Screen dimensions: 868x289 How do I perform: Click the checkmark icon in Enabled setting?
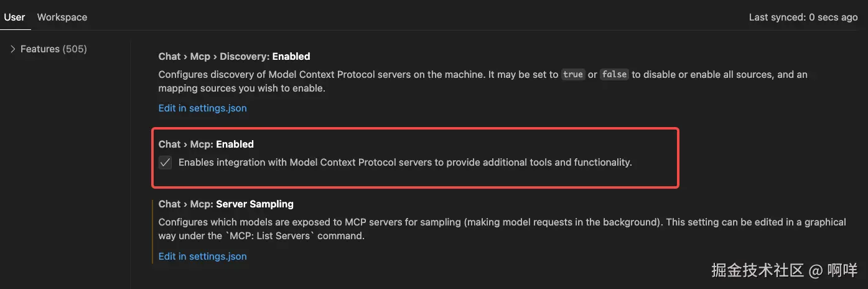point(165,163)
